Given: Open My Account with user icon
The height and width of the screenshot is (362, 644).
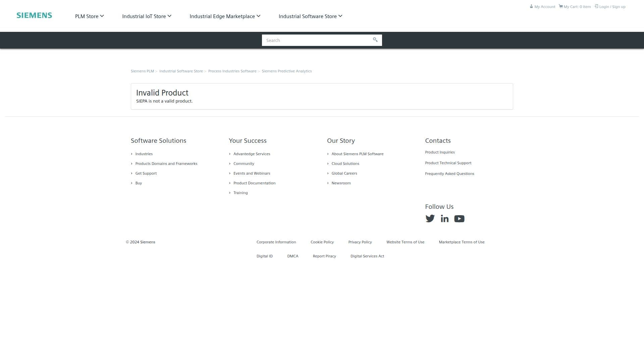Looking at the screenshot, I should [x=542, y=7].
